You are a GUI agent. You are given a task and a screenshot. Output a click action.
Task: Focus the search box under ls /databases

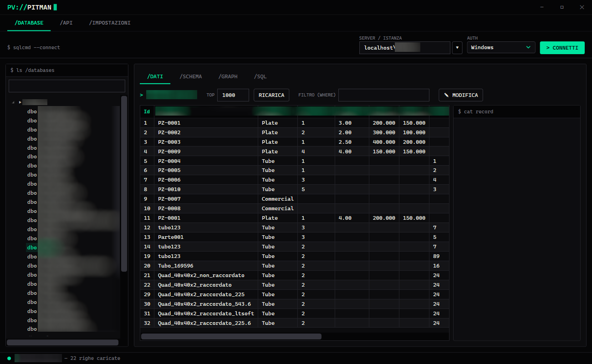point(67,86)
